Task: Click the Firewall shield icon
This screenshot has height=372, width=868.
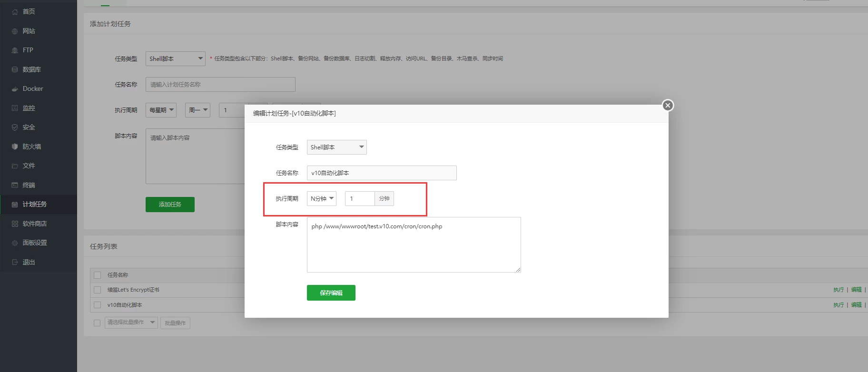Action: tap(15, 147)
